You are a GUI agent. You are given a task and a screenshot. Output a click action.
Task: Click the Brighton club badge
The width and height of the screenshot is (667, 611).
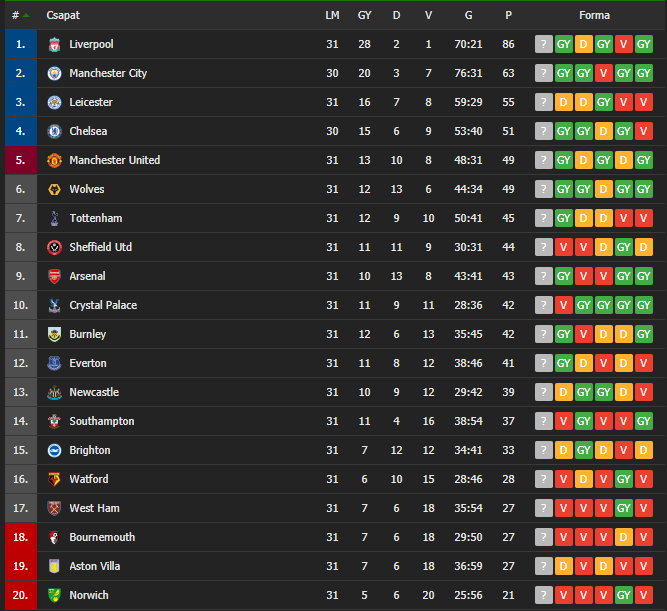(x=54, y=450)
